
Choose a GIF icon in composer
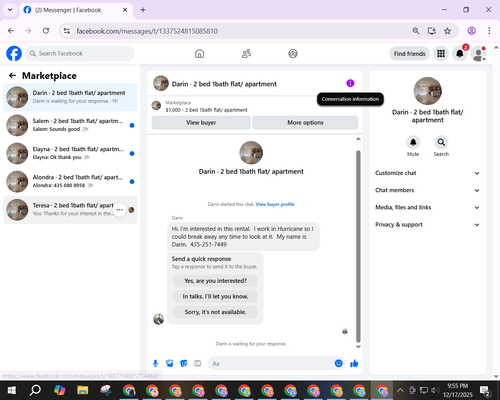click(x=198, y=363)
